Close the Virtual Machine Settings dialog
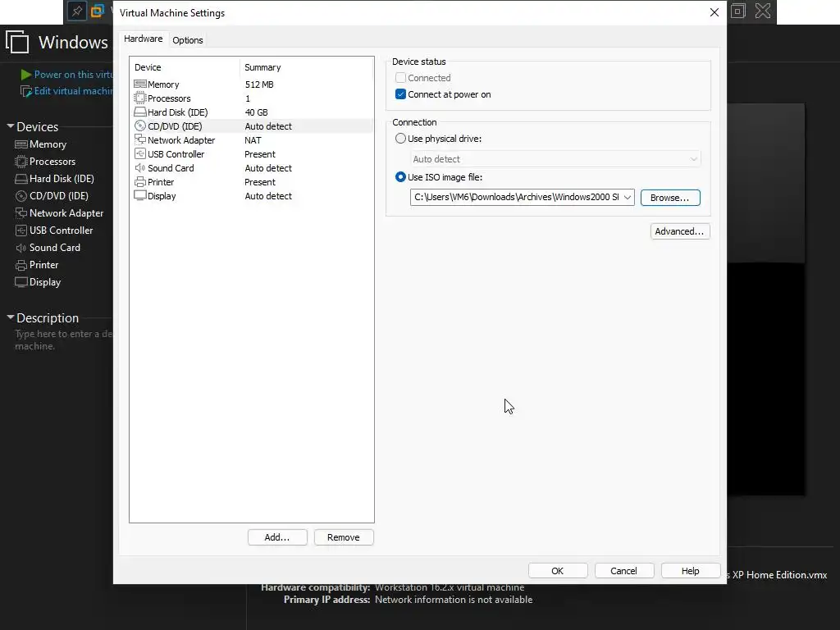 click(714, 12)
